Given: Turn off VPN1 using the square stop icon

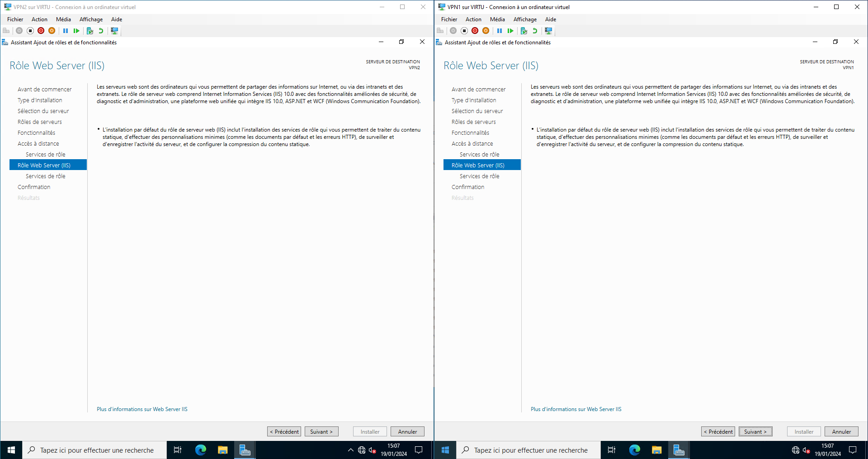Looking at the screenshot, I should (464, 31).
